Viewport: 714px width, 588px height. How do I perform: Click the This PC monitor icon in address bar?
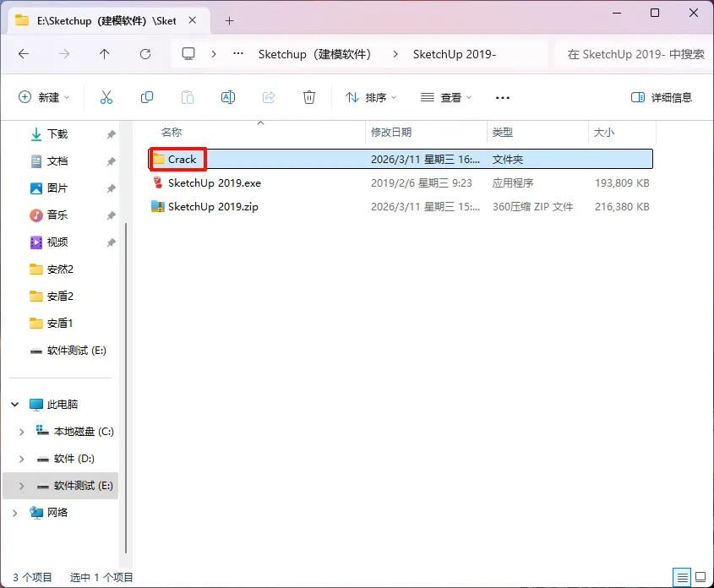188,54
